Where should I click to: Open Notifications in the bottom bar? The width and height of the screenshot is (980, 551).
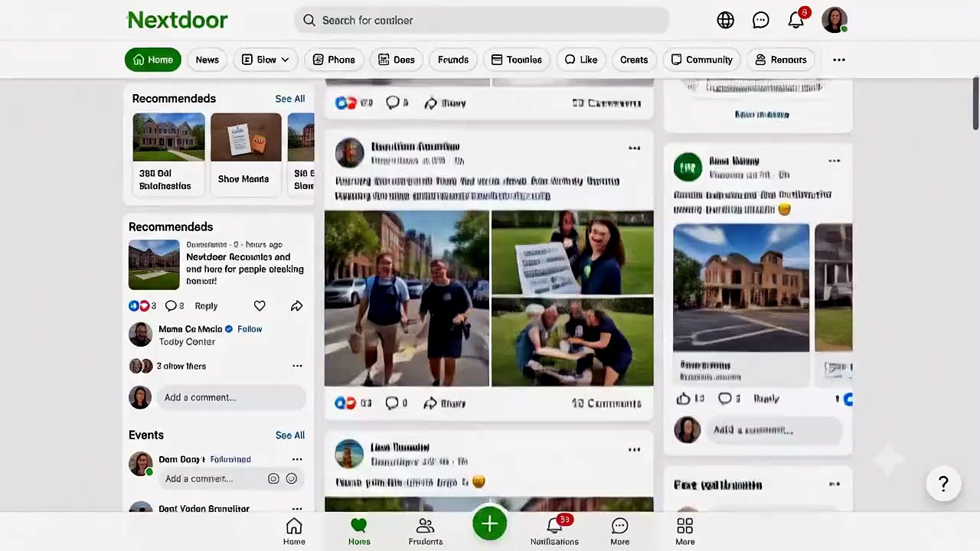(x=554, y=531)
